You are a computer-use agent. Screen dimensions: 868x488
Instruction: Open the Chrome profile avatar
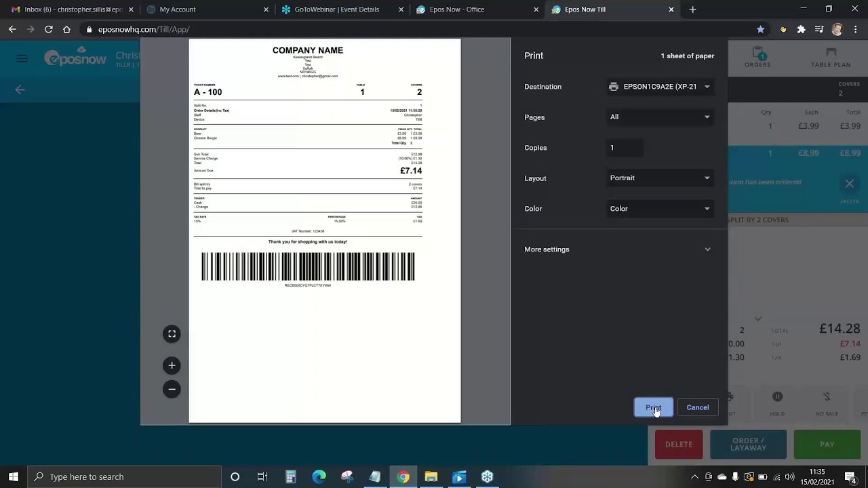[837, 29]
